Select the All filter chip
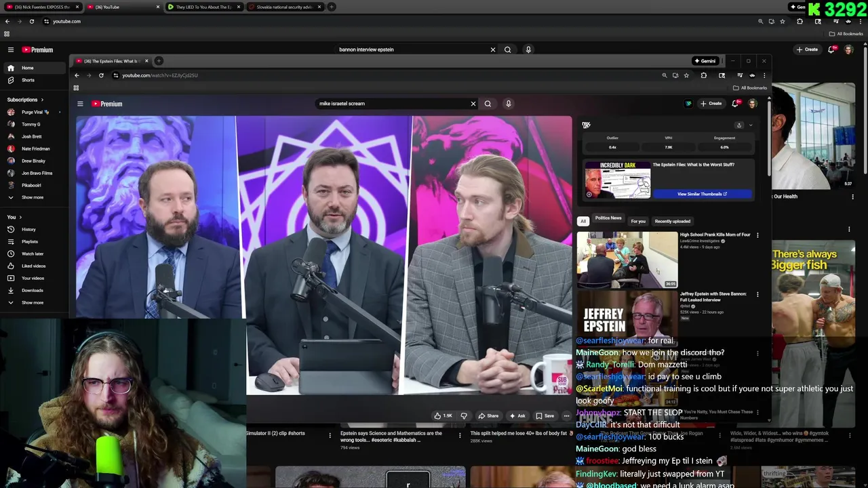 [x=583, y=221]
